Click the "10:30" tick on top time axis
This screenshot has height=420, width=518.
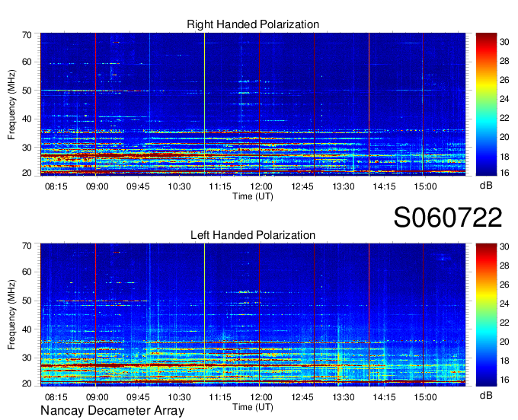(x=179, y=186)
